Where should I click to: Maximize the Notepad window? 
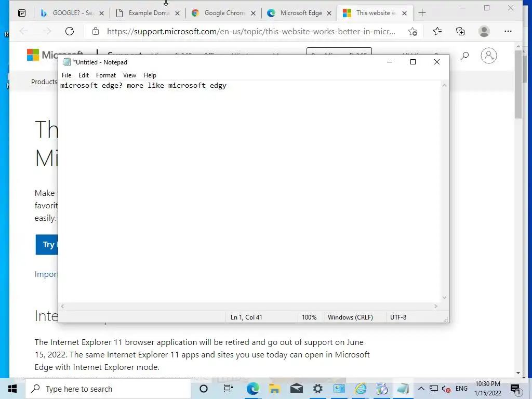pyautogui.click(x=413, y=62)
